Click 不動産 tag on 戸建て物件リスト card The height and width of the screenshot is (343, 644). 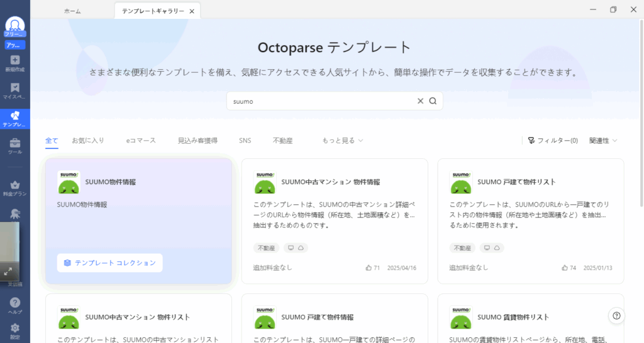pyautogui.click(x=462, y=248)
